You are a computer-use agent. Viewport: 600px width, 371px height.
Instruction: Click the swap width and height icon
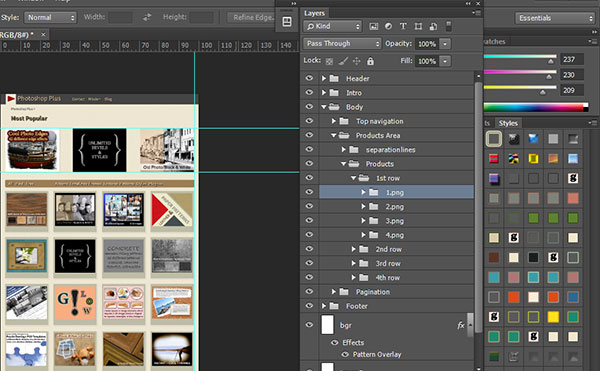point(147,17)
